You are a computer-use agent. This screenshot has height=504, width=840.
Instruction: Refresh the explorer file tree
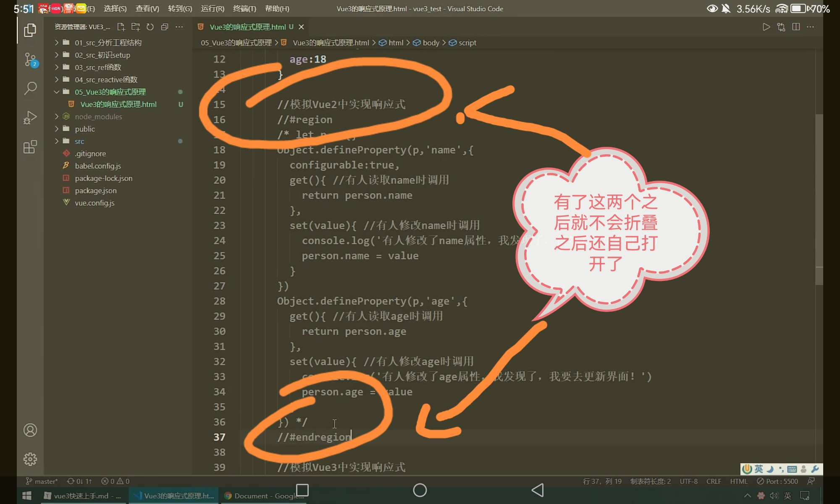click(150, 27)
